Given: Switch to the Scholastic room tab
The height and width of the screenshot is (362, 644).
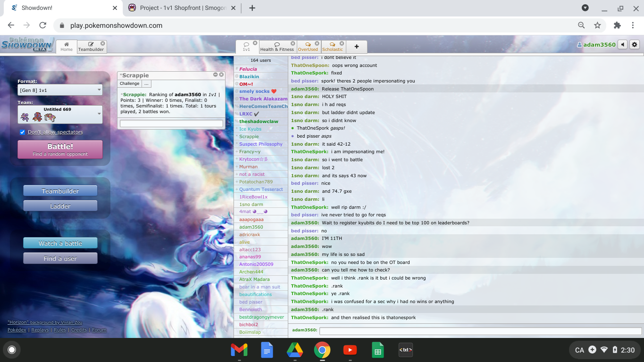Looking at the screenshot, I should click(333, 47).
